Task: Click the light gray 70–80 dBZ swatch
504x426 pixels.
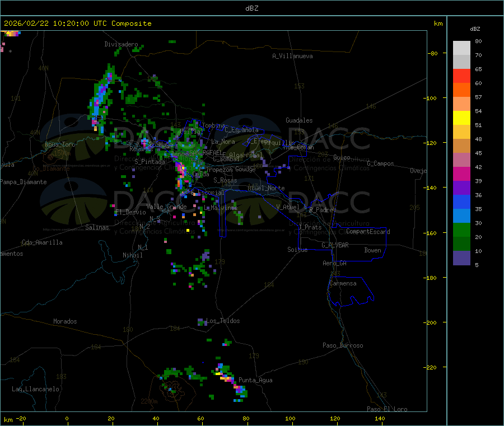Action: click(461, 48)
